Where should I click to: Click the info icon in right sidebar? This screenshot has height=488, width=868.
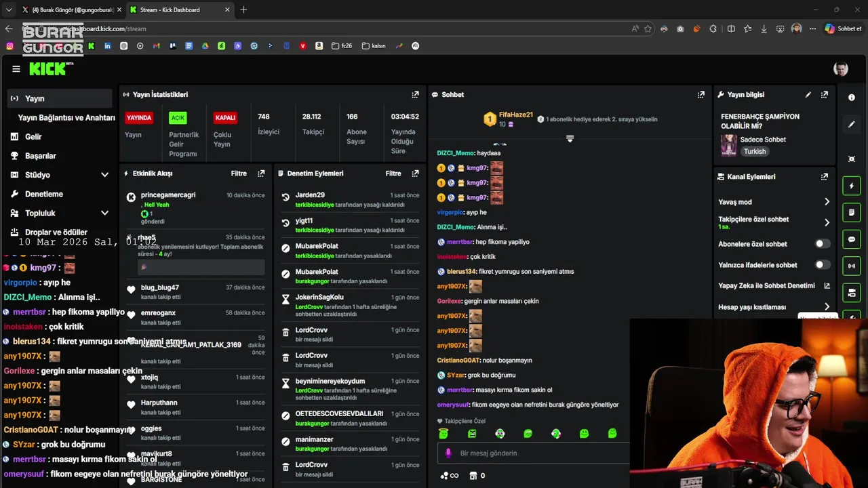pos(852,98)
